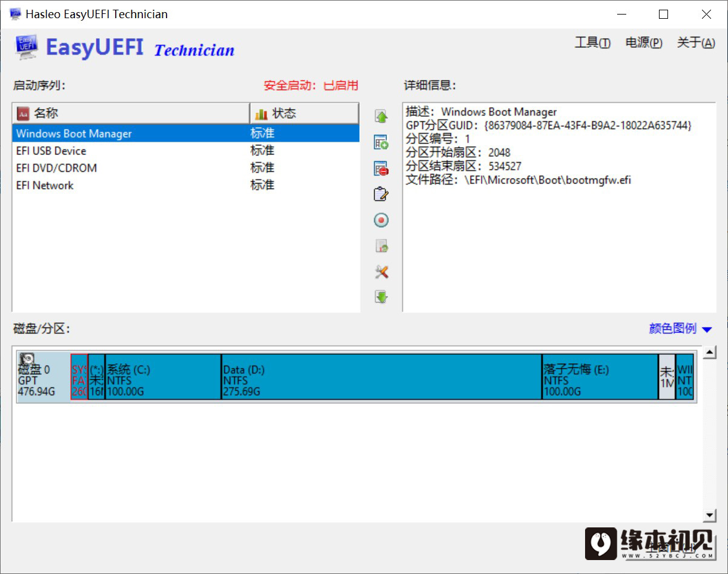Click the 描述: Windows Boot Manager line
728x574 pixels.
click(481, 112)
